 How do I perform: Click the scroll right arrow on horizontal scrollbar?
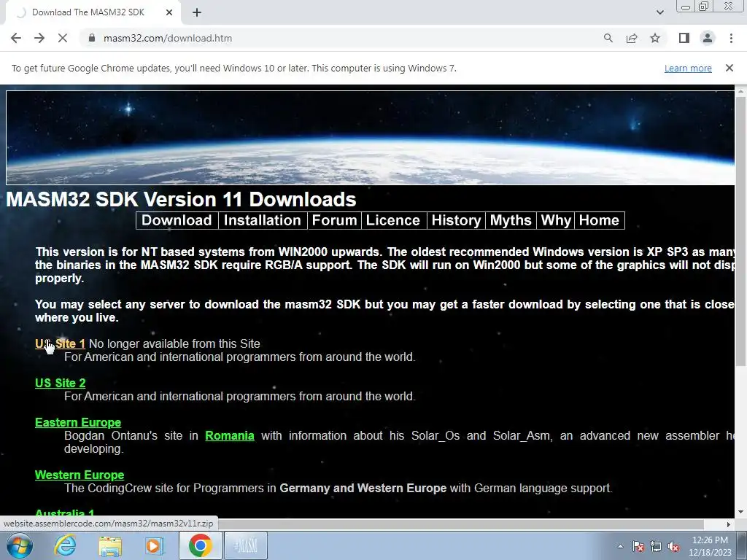coord(729,524)
